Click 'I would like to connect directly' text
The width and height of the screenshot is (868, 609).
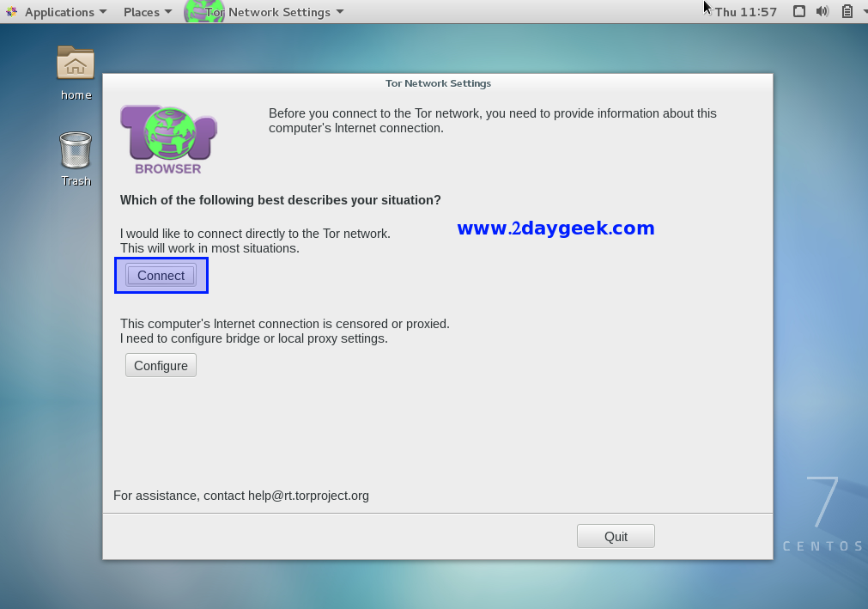pos(255,234)
